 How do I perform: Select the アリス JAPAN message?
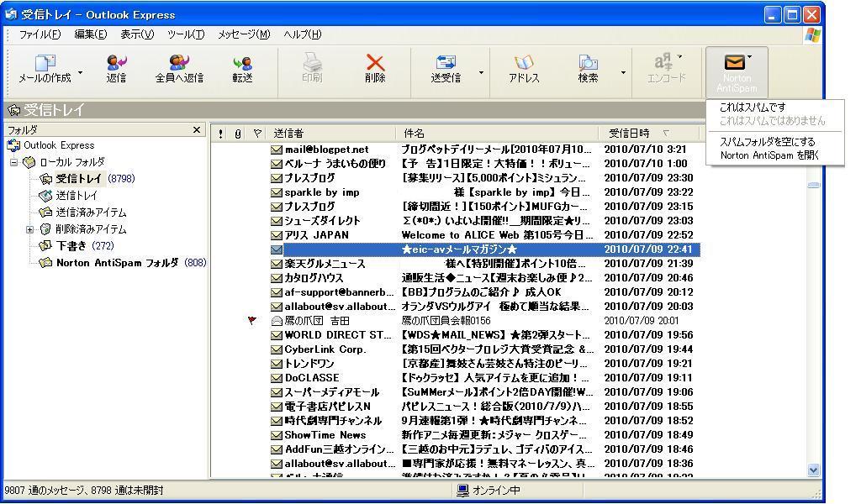click(483, 235)
